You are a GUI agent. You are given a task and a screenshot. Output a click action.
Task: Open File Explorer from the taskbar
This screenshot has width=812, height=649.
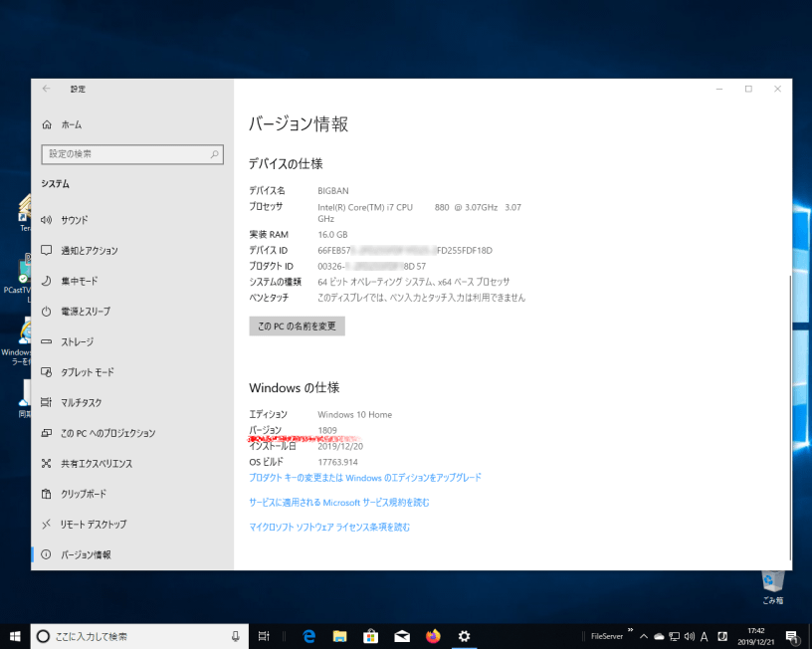tap(339, 636)
